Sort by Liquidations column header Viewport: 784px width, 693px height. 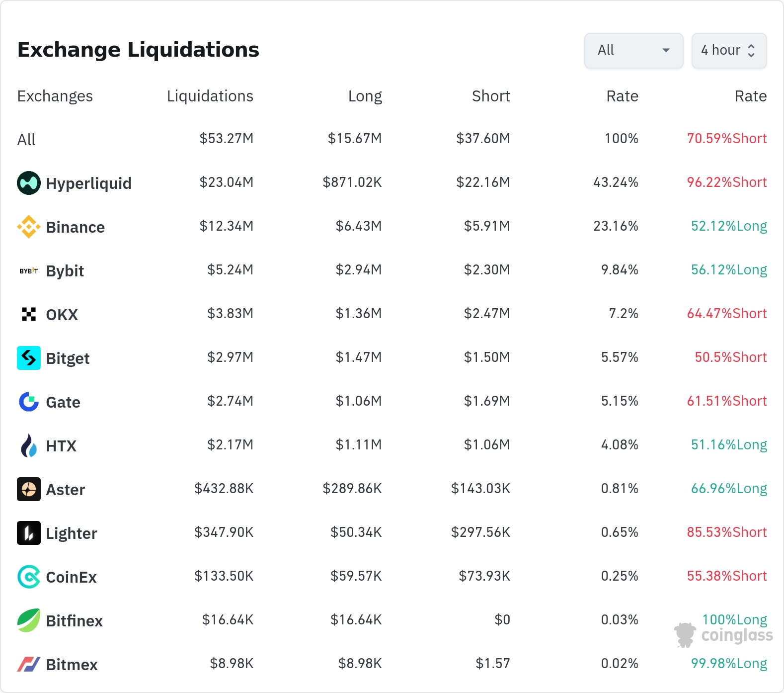pos(210,96)
